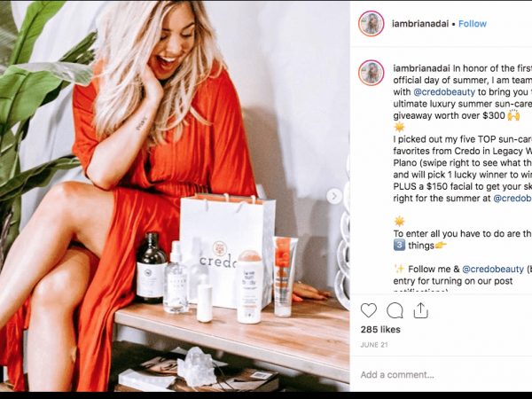Screen dimensions: 532x399
Task: Click the raised-hands emoji after '$300'
Action: click(513, 115)
